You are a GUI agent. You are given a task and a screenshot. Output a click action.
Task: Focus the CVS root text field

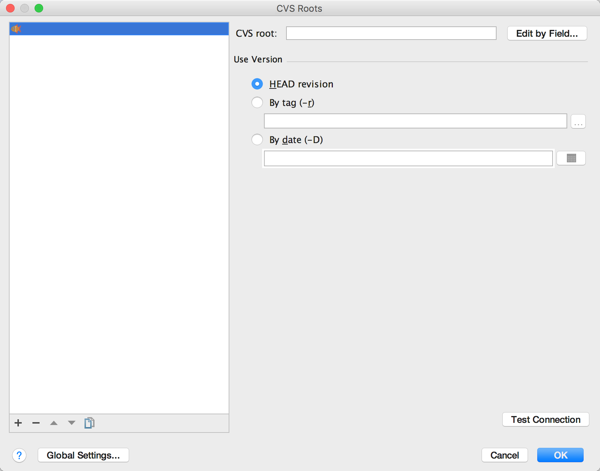[x=391, y=33]
